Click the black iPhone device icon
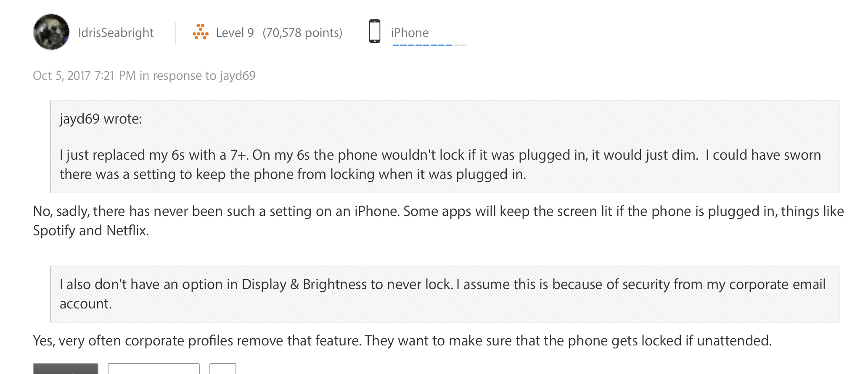868x374 pixels. pyautogui.click(x=375, y=31)
